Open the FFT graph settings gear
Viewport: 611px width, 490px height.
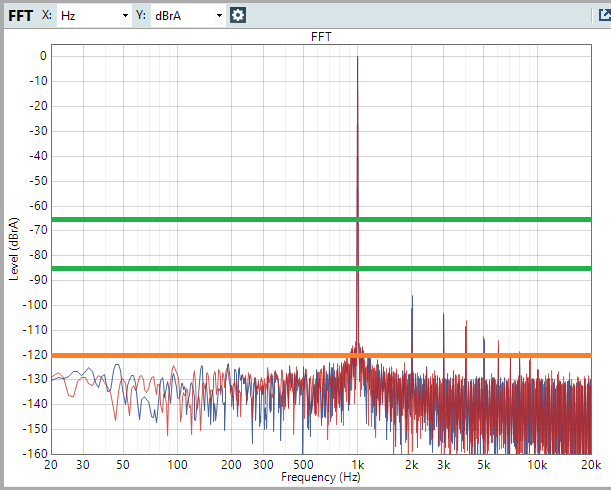pyautogui.click(x=238, y=16)
